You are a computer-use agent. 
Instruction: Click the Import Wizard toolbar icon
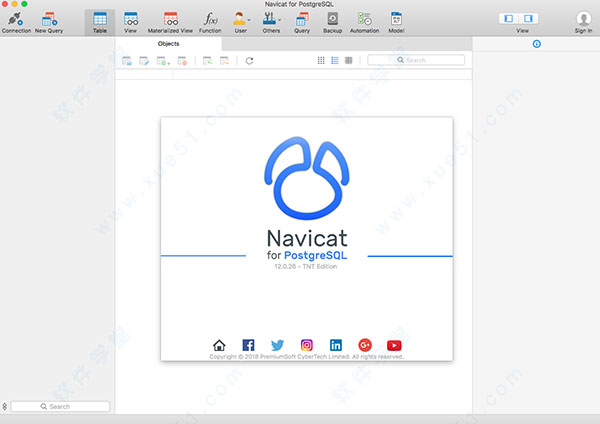[x=207, y=61]
